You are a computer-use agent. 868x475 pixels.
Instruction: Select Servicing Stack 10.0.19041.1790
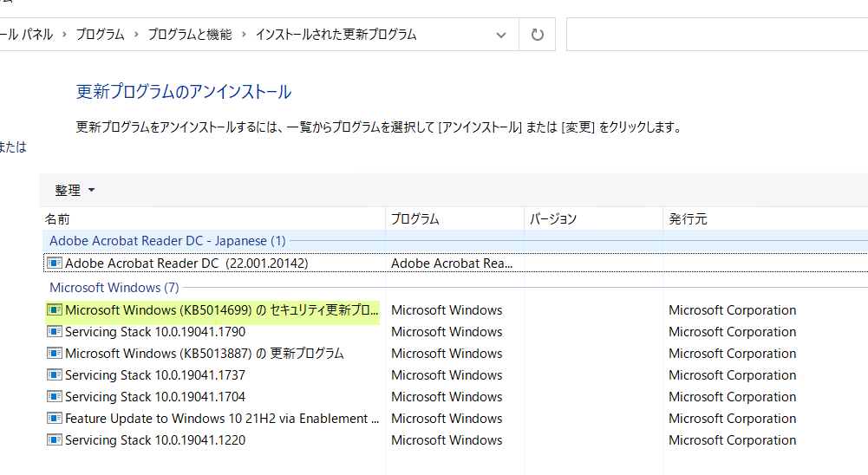click(155, 332)
